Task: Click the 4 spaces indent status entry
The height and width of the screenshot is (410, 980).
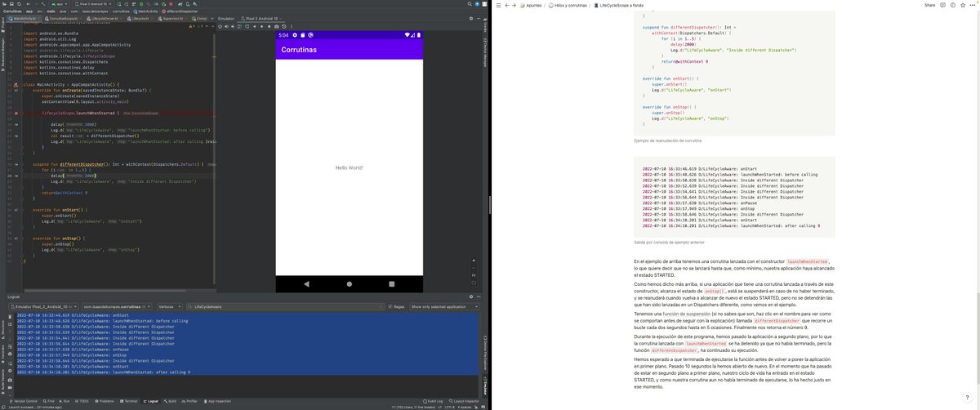Action: pos(464,407)
